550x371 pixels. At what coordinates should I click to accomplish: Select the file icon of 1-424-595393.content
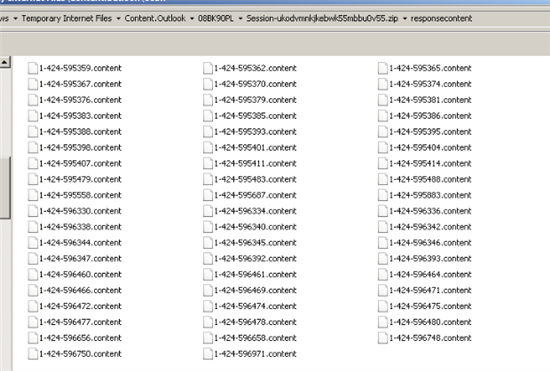[208, 131]
